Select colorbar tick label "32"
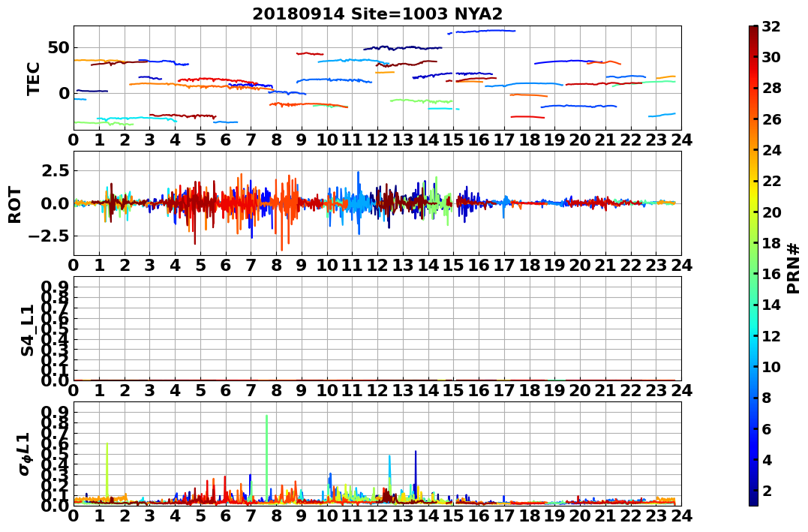 771,26
